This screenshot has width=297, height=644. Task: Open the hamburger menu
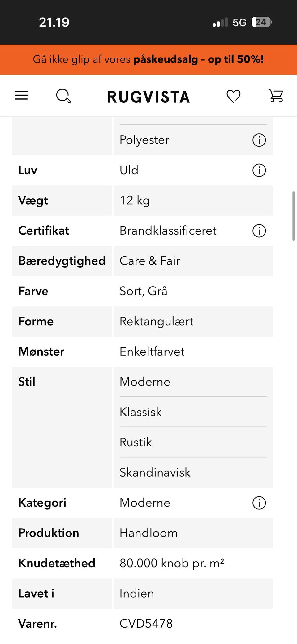point(21,96)
